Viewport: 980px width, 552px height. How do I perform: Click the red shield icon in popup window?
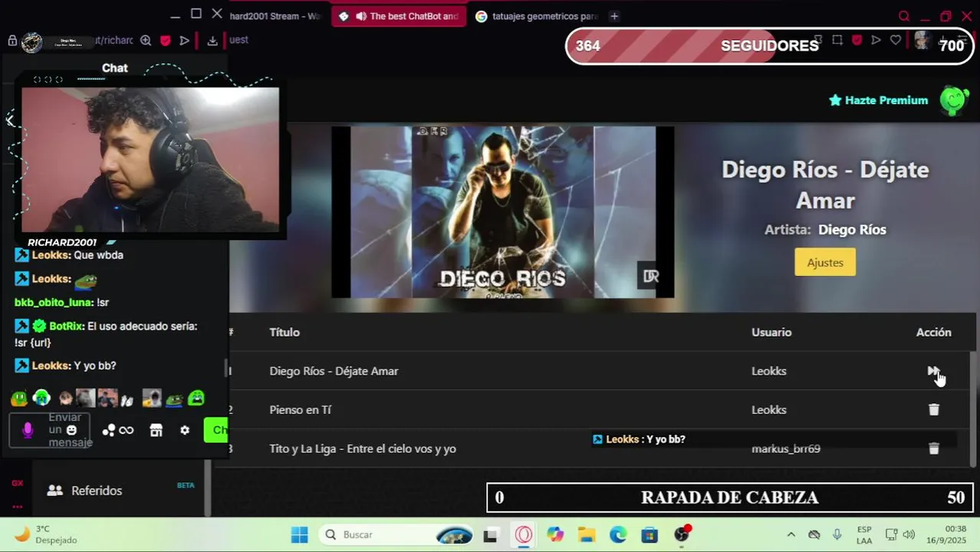(165, 41)
